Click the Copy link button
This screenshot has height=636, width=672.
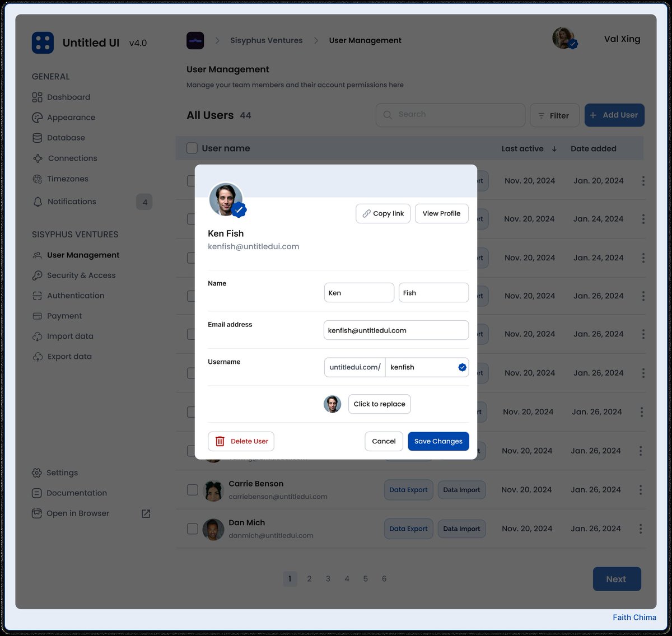click(x=383, y=213)
